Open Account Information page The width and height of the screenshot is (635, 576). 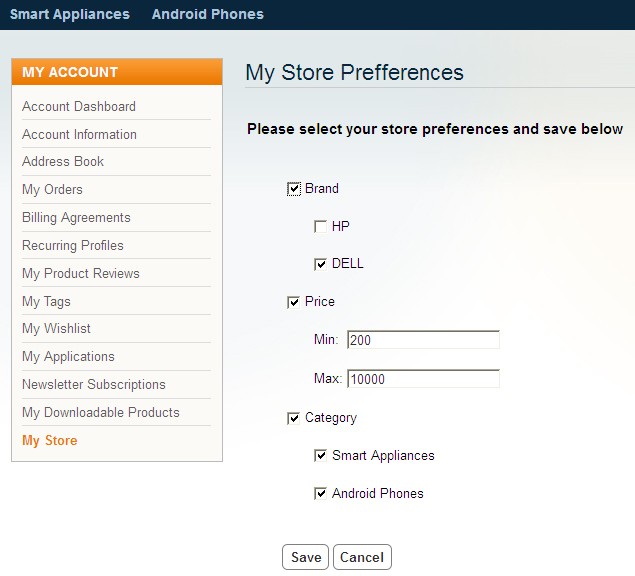click(79, 134)
